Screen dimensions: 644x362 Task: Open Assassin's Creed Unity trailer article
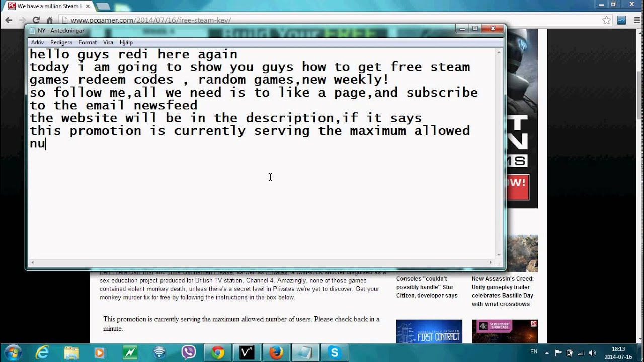(x=503, y=291)
